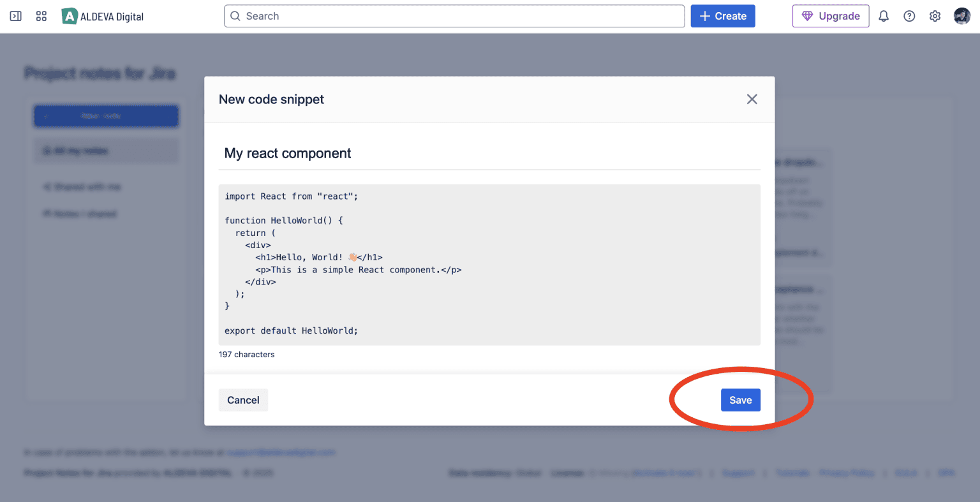Open the user profile avatar
The width and height of the screenshot is (980, 502).
(x=961, y=16)
